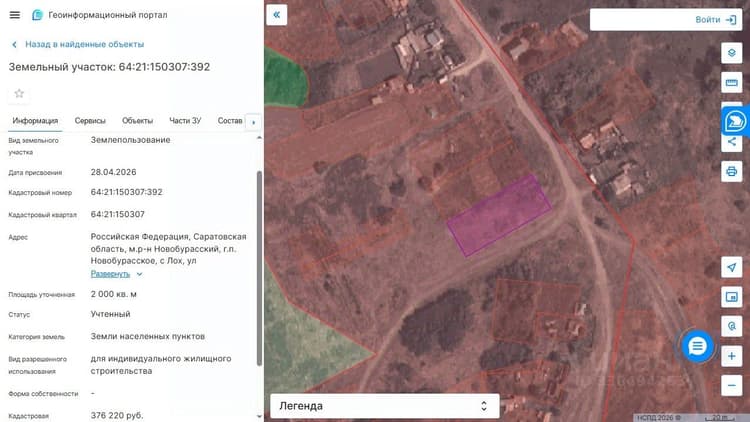Open the Объекты tab
The width and height of the screenshot is (750, 422).
tap(137, 121)
